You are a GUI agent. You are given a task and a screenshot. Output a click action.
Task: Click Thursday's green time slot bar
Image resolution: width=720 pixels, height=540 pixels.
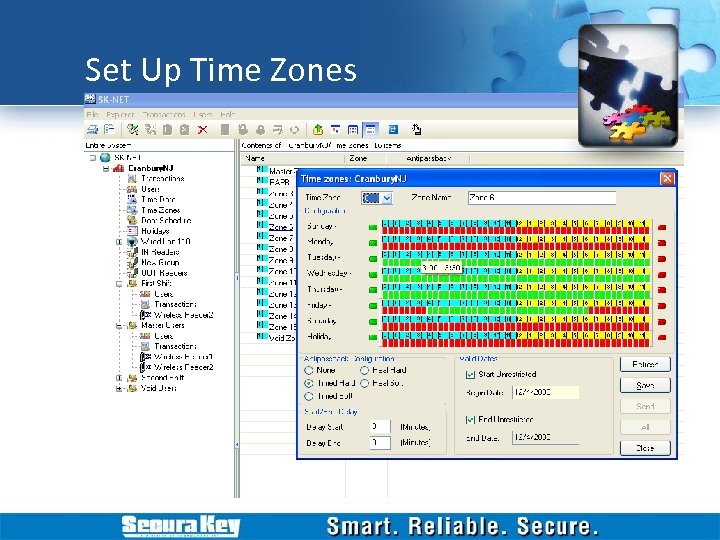[516, 295]
